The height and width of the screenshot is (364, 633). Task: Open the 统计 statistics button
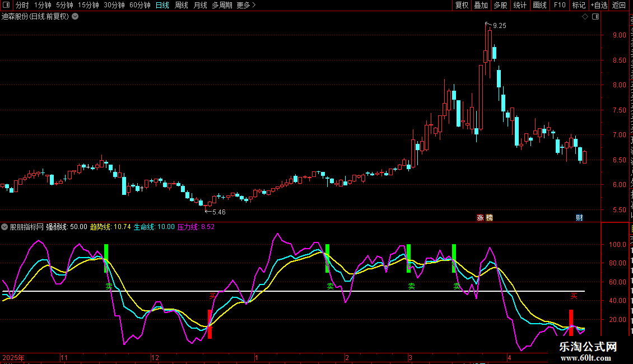click(x=519, y=5)
